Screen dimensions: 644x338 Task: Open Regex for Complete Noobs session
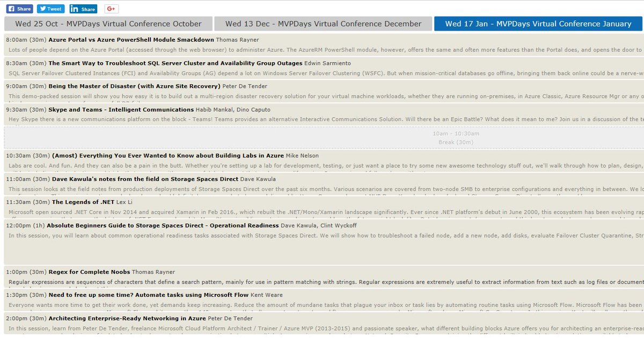(x=89, y=271)
